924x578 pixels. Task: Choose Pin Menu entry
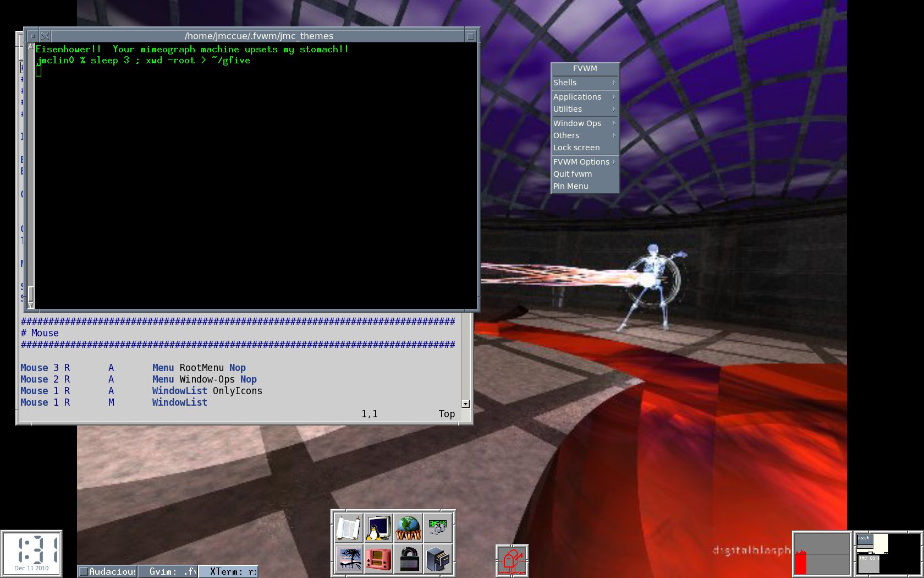[585, 186]
